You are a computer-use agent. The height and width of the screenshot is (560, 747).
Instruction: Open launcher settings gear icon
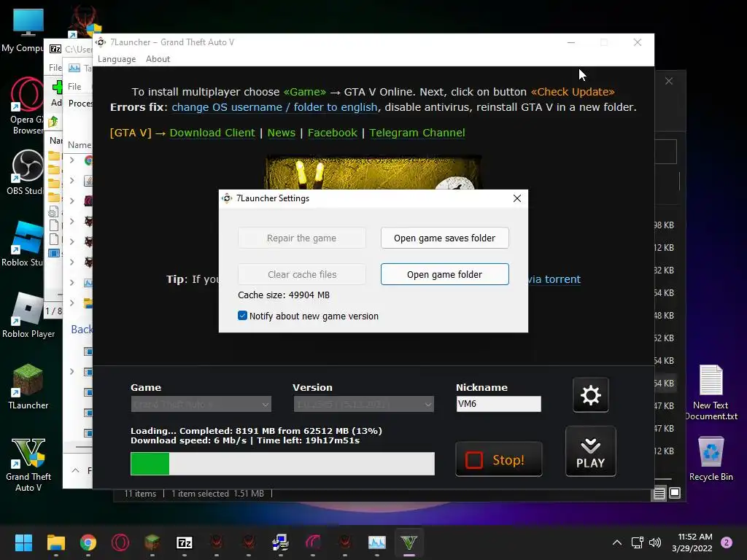click(590, 394)
